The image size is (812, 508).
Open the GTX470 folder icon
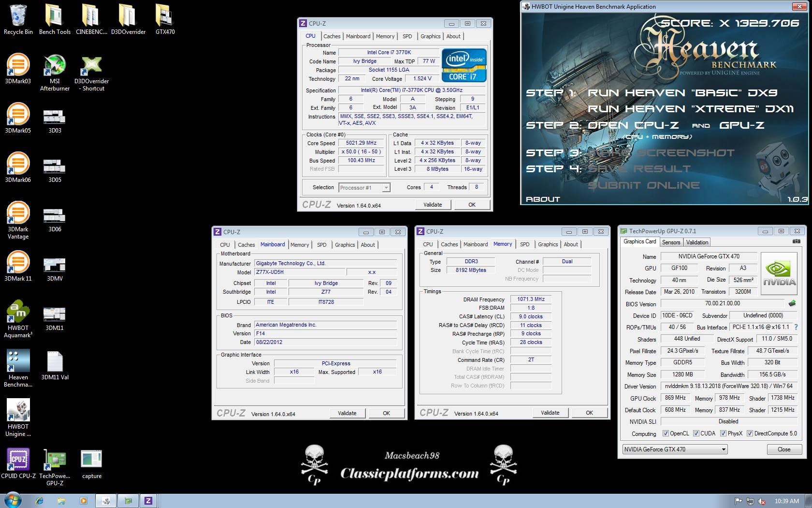point(165,19)
